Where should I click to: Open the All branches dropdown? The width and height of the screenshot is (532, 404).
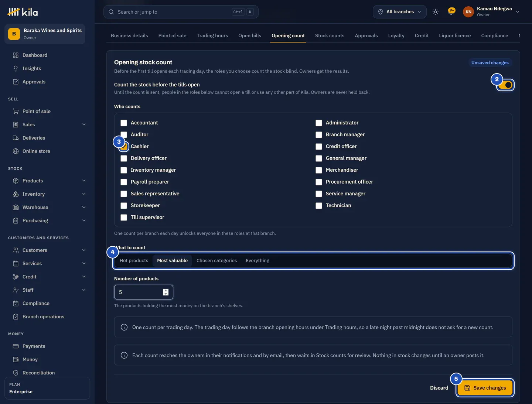tap(399, 12)
